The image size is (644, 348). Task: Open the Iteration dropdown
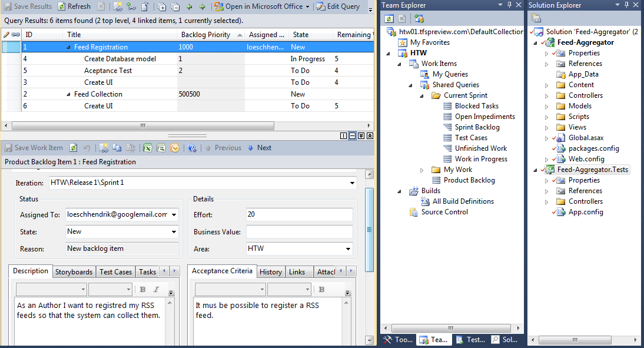click(x=352, y=183)
